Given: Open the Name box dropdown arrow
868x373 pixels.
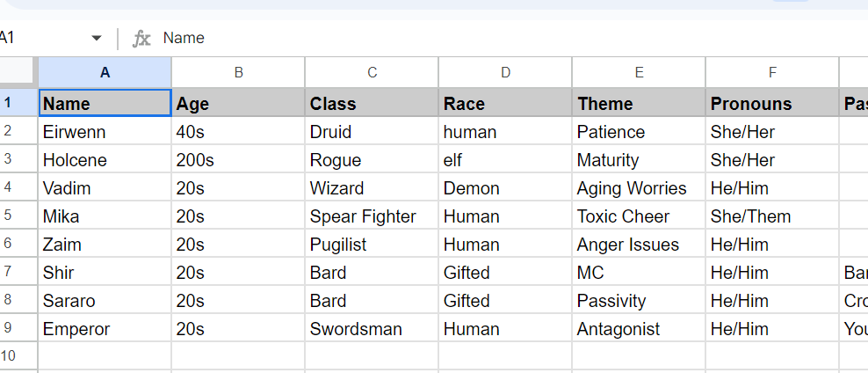Looking at the screenshot, I should (x=97, y=38).
